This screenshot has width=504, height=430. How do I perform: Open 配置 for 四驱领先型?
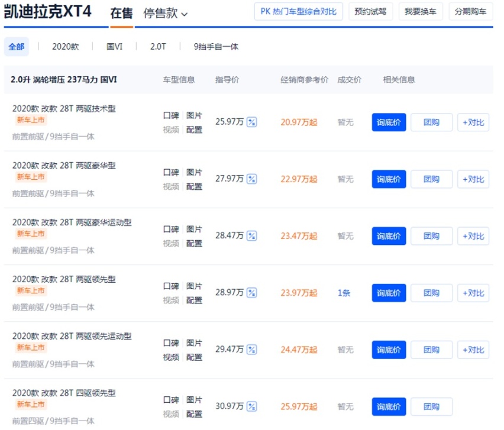(x=194, y=414)
